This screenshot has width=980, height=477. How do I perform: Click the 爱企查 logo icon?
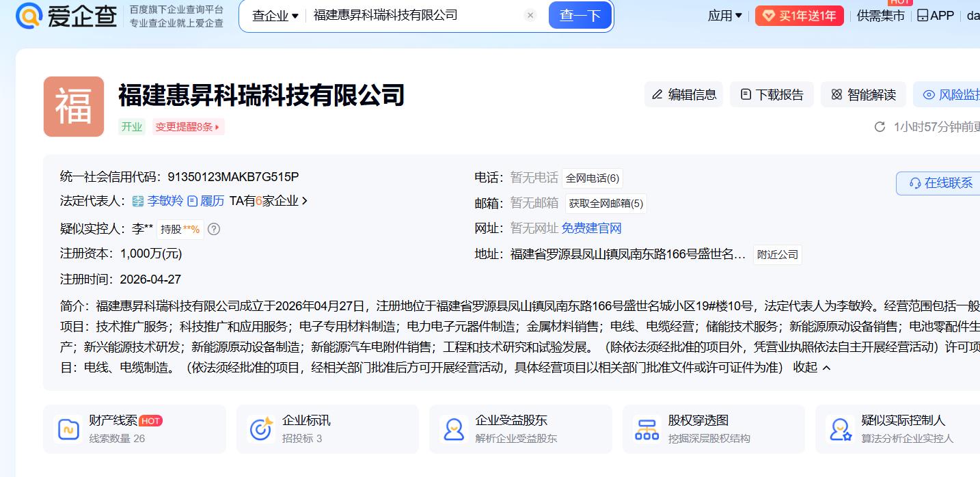click(x=28, y=15)
